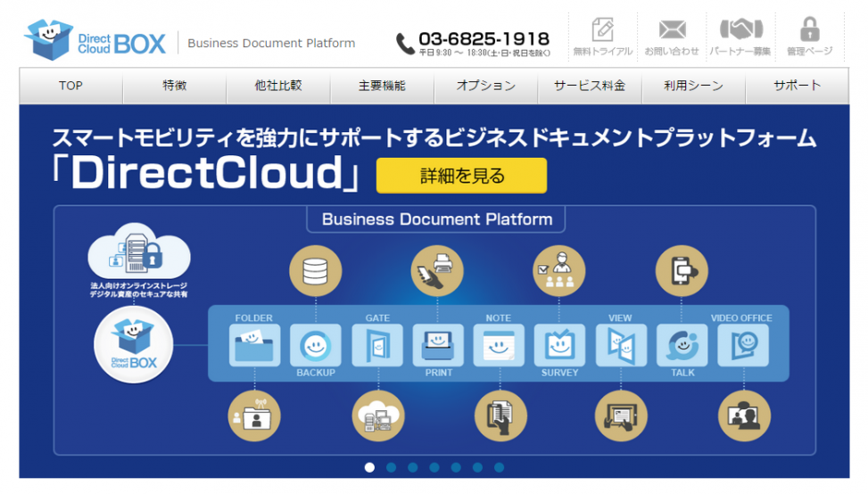
Task: Select the FOLDER feature icon
Action: (x=254, y=345)
